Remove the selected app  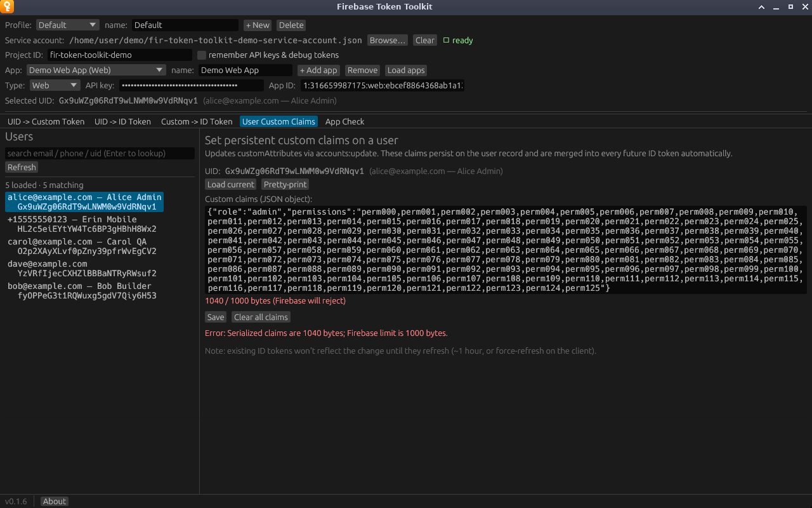[362, 70]
